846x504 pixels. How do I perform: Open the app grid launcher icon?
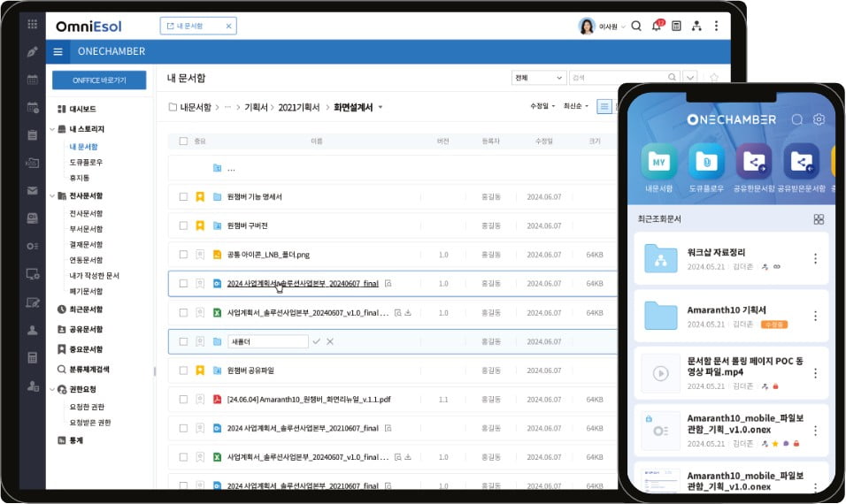[33, 24]
